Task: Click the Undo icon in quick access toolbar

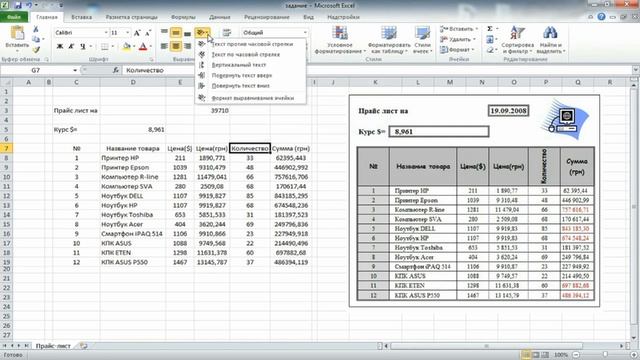Action: [x=29, y=5]
